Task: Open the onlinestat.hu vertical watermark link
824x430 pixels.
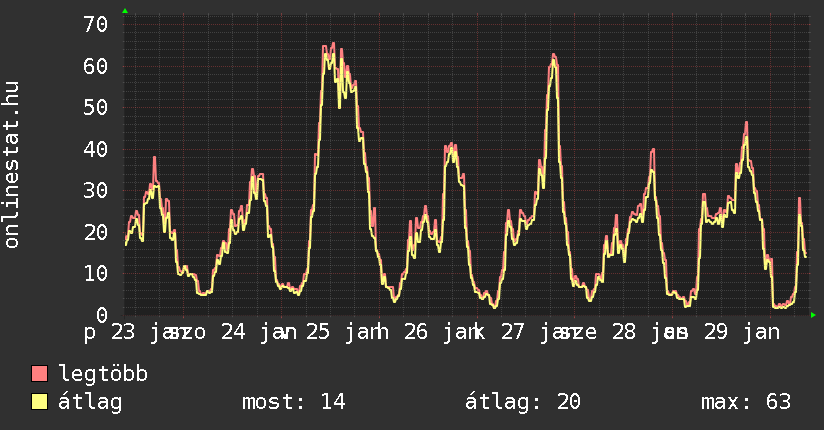Action: tap(13, 166)
